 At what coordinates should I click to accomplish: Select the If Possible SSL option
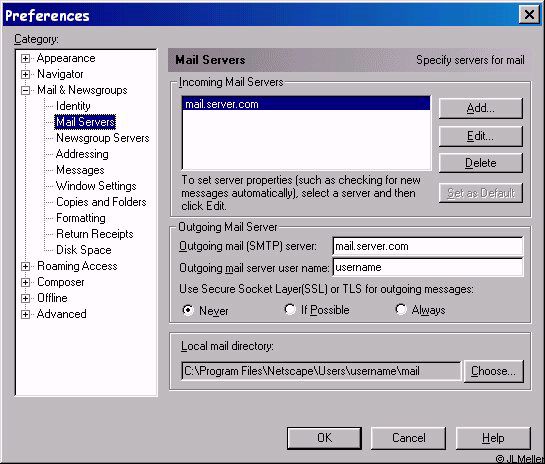tap(290, 309)
